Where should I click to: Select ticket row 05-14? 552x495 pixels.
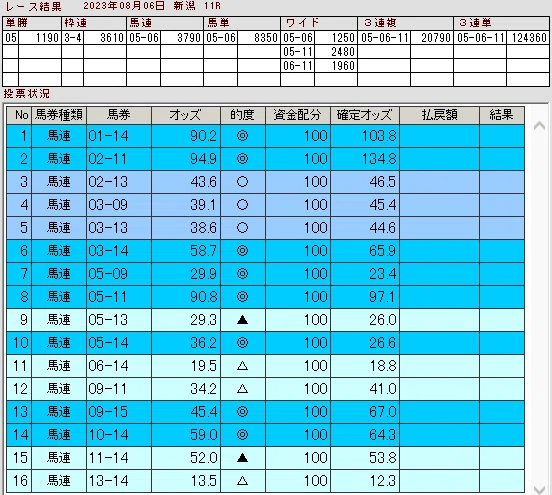pyautogui.click(x=265, y=343)
